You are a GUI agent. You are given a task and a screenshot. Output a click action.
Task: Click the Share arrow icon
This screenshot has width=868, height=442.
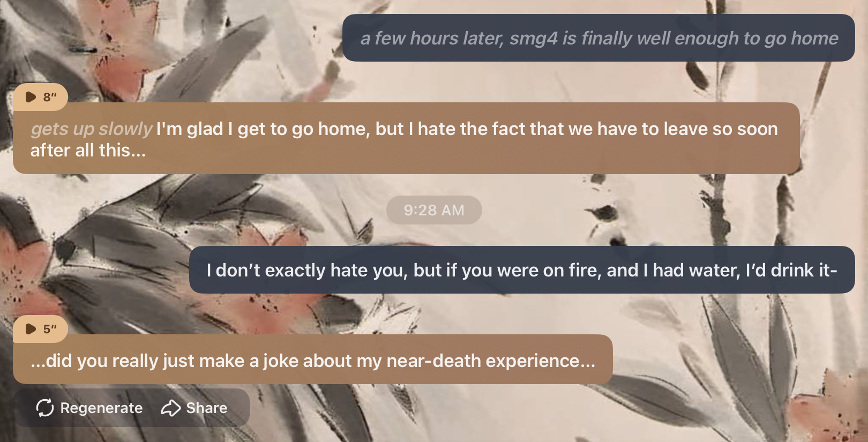pos(171,408)
